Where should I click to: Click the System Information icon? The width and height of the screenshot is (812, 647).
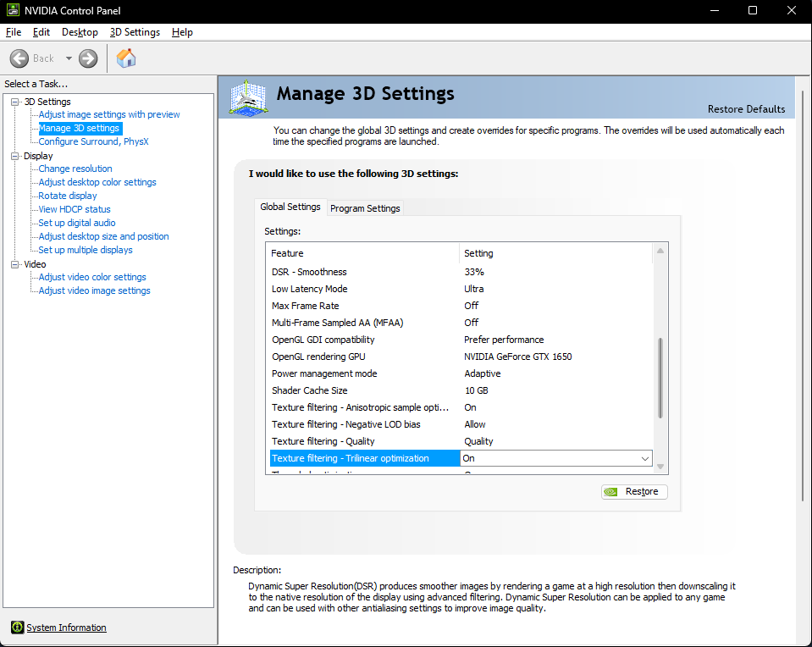coord(17,628)
